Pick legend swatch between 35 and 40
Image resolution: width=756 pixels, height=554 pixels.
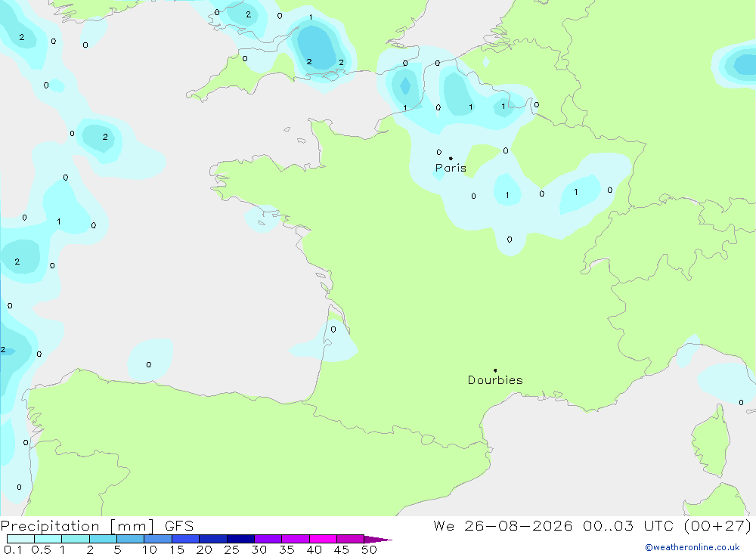tap(296, 539)
